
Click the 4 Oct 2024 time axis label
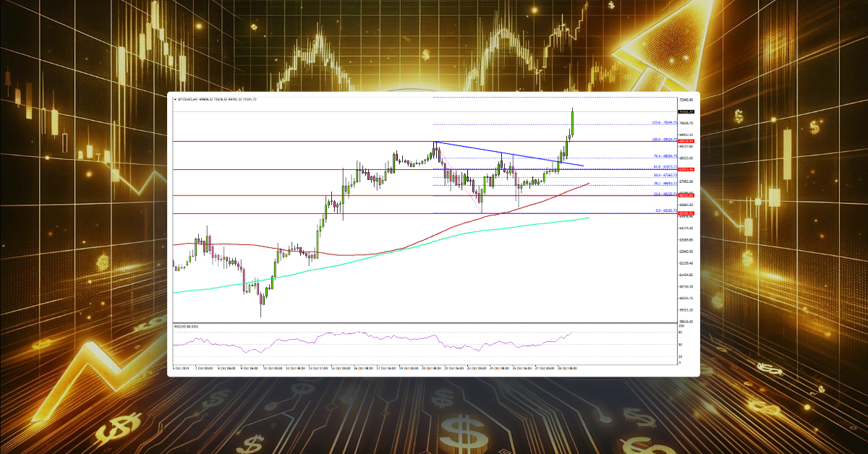click(x=179, y=369)
